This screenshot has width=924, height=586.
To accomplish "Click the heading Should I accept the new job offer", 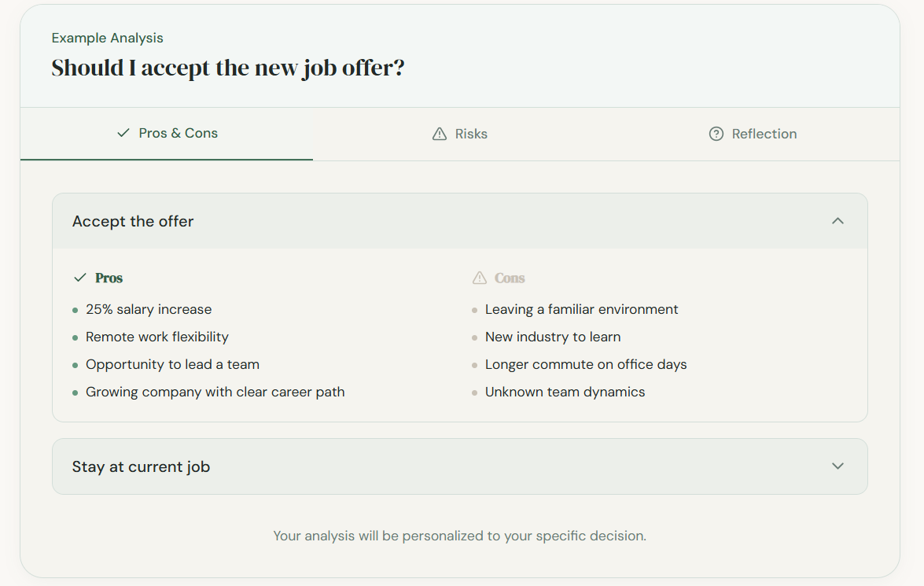I will (227, 68).
